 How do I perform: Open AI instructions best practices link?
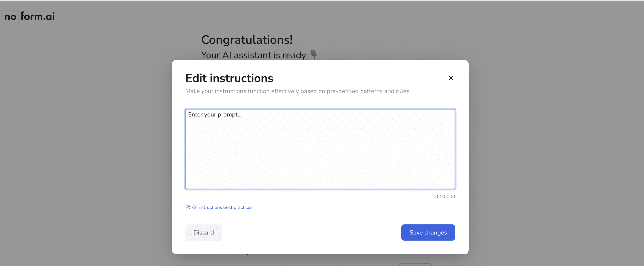[x=222, y=207]
